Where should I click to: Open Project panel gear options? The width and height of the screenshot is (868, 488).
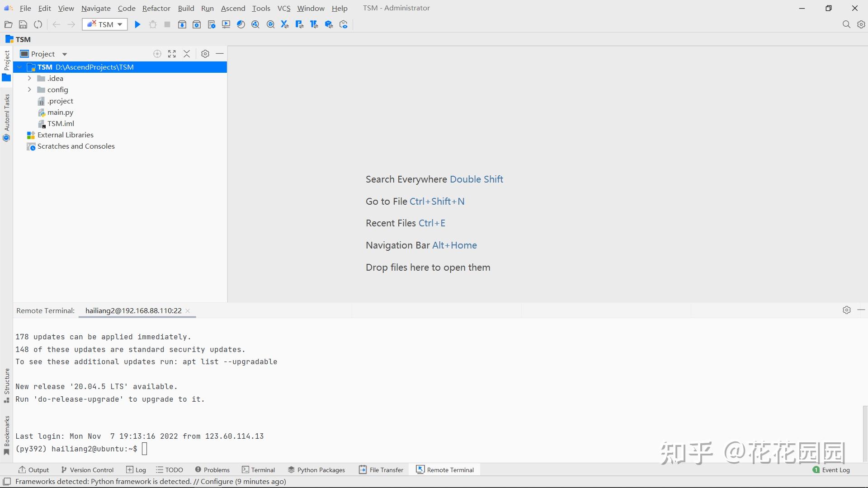point(205,54)
